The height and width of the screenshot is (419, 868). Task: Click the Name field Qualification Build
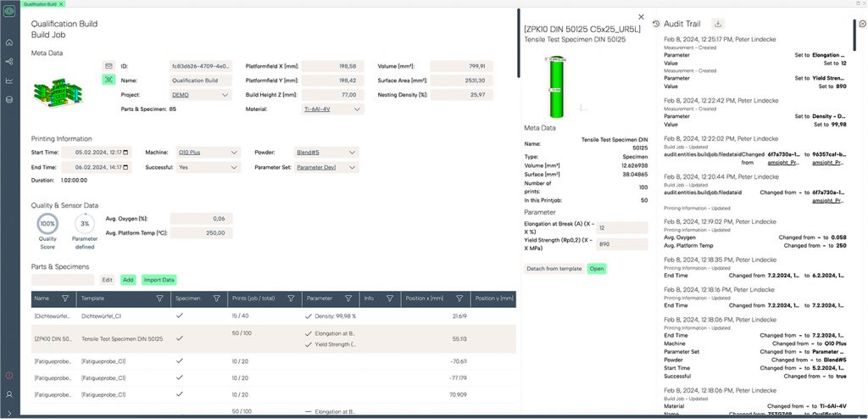[x=201, y=81]
